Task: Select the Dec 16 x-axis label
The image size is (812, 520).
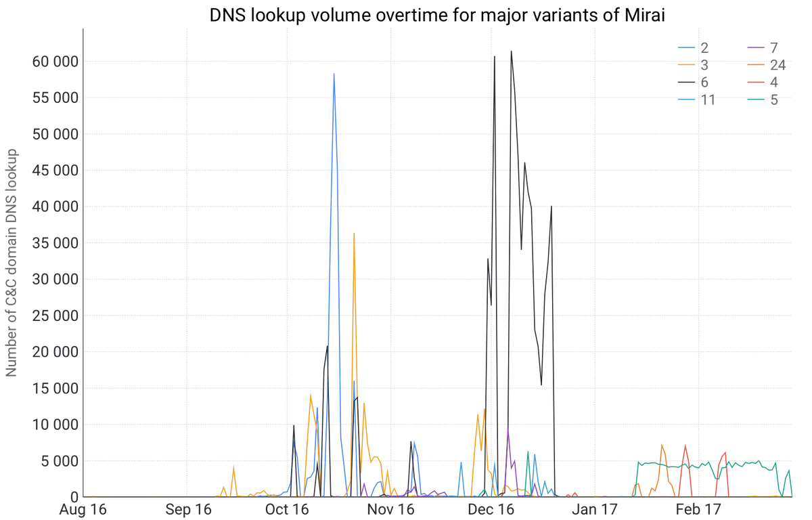Action: [x=492, y=508]
